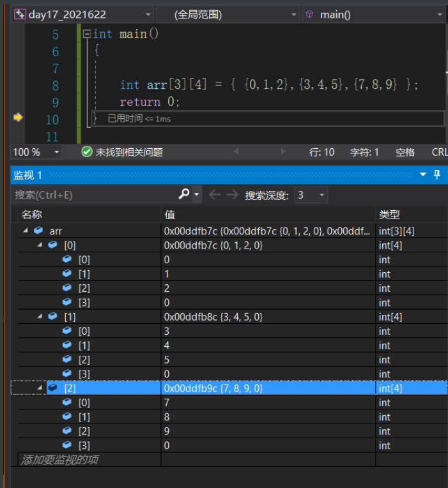Open the 全局范围 scope dropdown

pos(228,14)
